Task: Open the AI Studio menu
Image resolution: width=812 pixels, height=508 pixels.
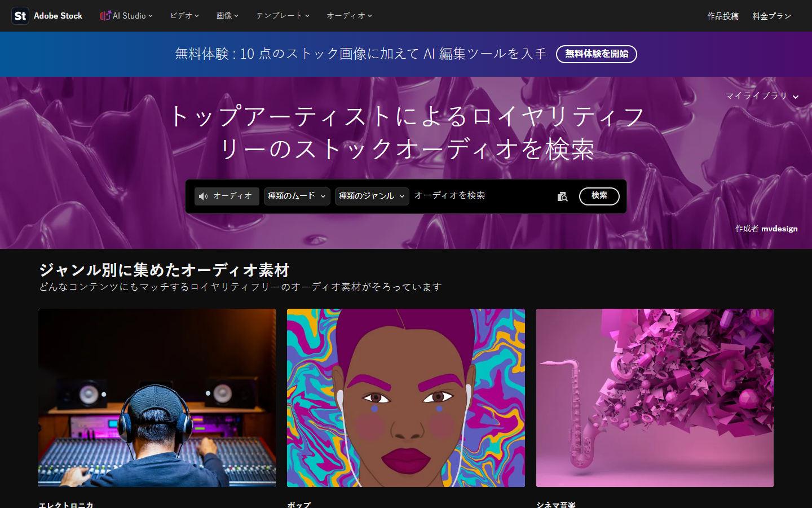Action: pyautogui.click(x=126, y=16)
